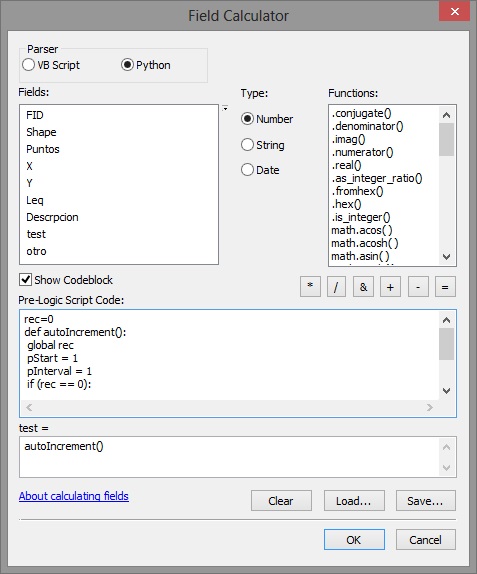Open the Load... expression dialog
The image size is (477, 574).
pyautogui.click(x=354, y=500)
